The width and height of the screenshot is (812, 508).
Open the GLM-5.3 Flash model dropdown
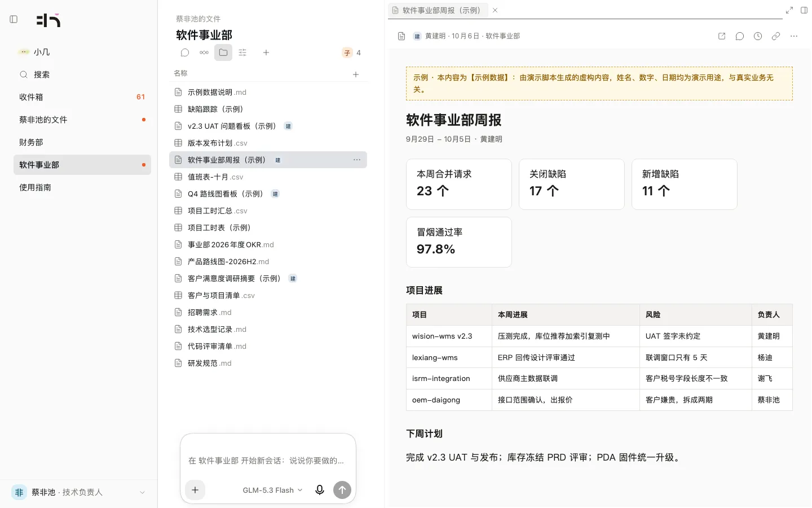click(272, 490)
